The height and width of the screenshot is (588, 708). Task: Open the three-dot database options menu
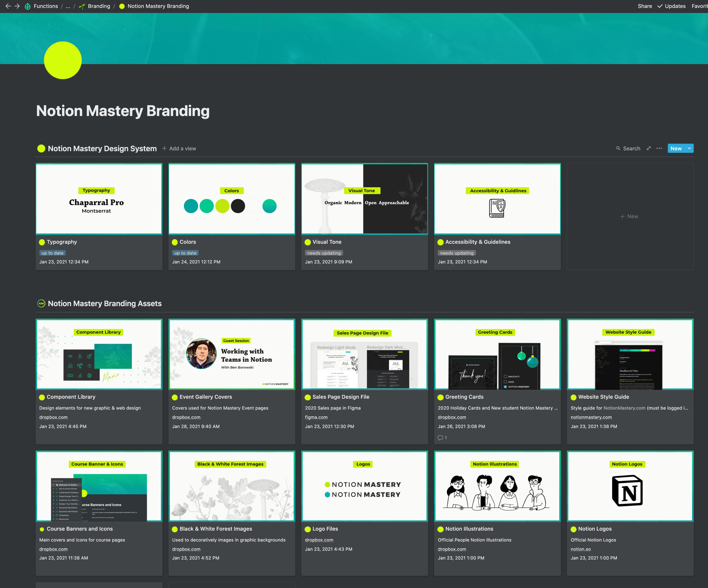pos(659,148)
